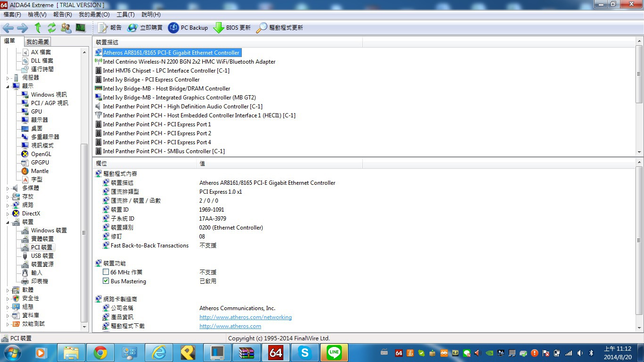Expand the DirectX tree node
This screenshot has height=362, width=644.
coord(8,214)
